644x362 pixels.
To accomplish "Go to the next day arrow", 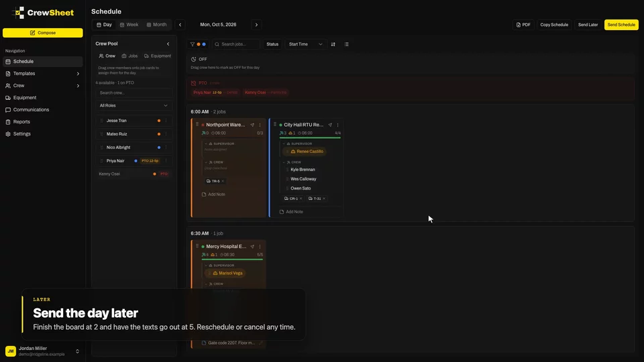I will pyautogui.click(x=257, y=25).
